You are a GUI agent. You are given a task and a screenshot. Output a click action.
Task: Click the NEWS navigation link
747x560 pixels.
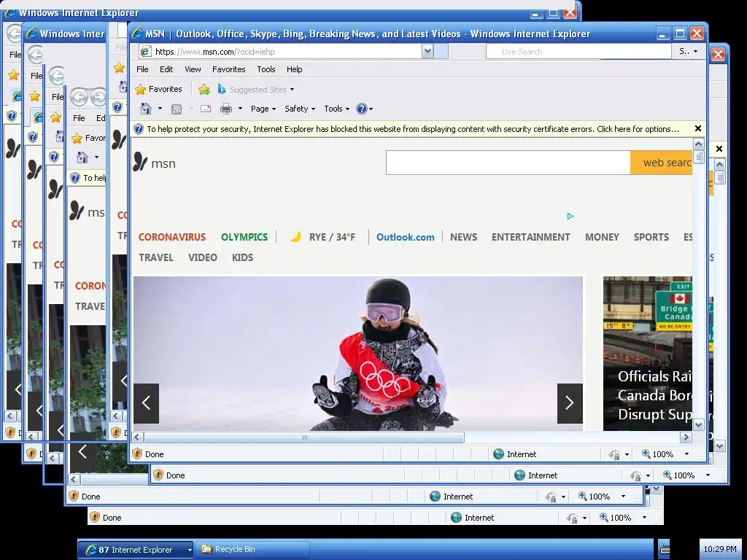(463, 237)
